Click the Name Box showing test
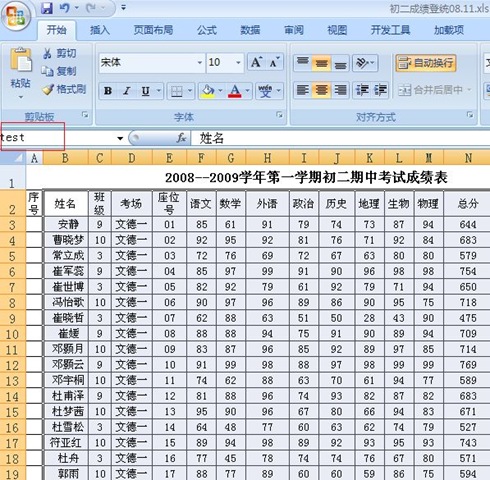This screenshot has height=480, width=490. 57,137
